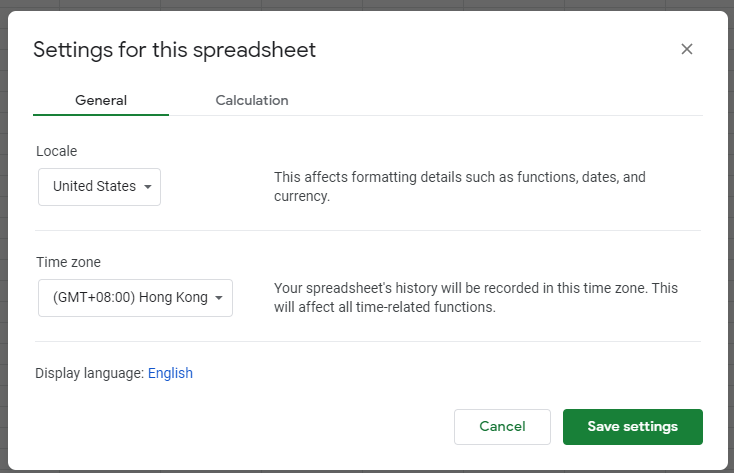Click the underline beneath the General tab
Image resolution: width=734 pixels, height=473 pixels.
(x=101, y=114)
